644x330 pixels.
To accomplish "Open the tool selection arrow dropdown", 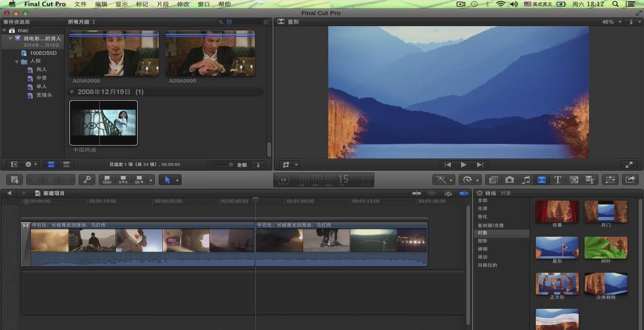I will point(170,180).
